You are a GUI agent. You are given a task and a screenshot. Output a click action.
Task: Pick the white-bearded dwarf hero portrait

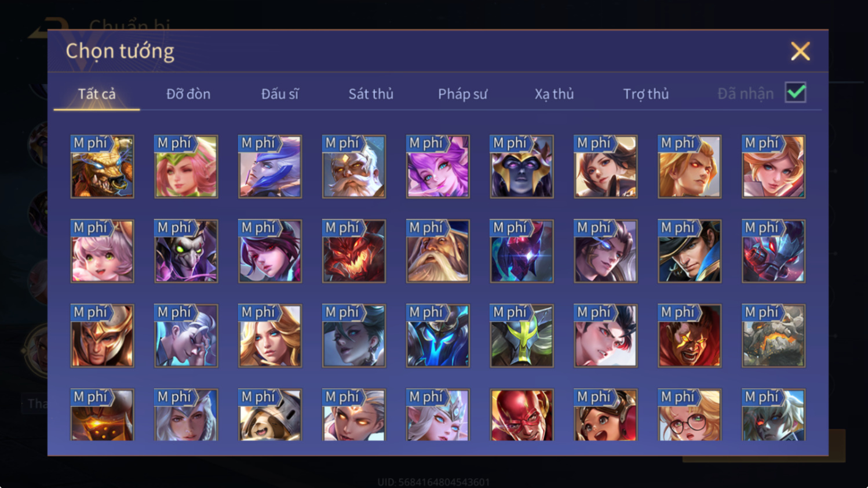[x=354, y=167]
